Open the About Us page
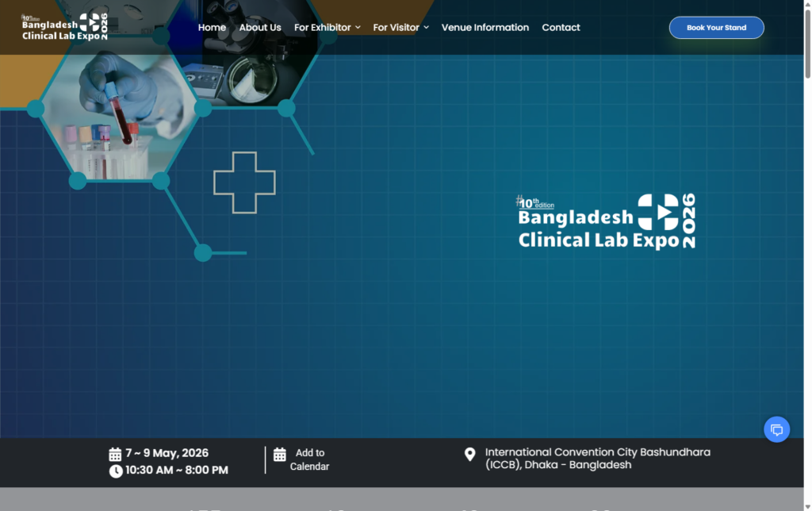 point(260,27)
